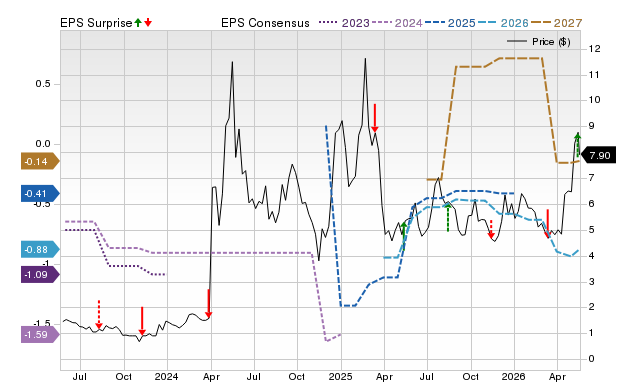The image size is (640, 382).
Task: Click the -0.88 consensus value tag
Action: [x=40, y=249]
